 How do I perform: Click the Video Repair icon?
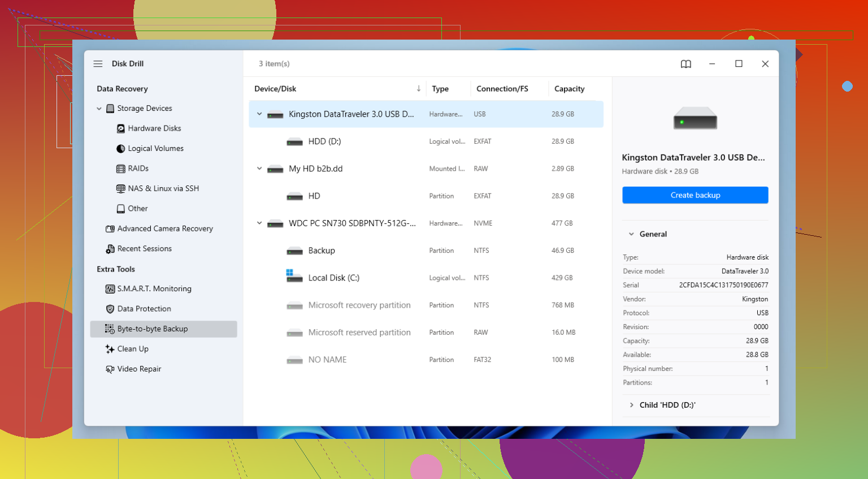pyautogui.click(x=110, y=369)
